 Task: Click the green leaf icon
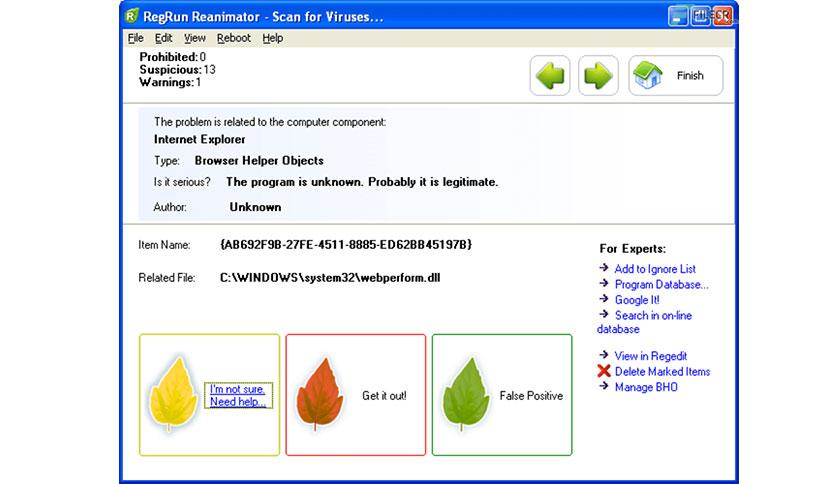(466, 393)
